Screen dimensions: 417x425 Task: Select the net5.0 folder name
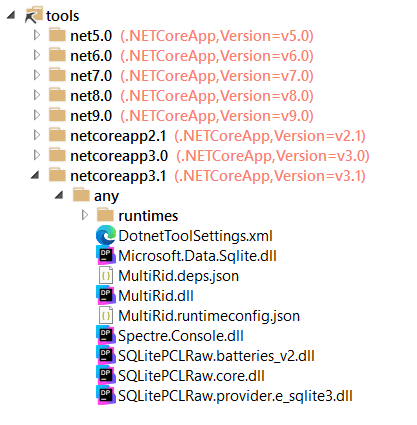91,36
